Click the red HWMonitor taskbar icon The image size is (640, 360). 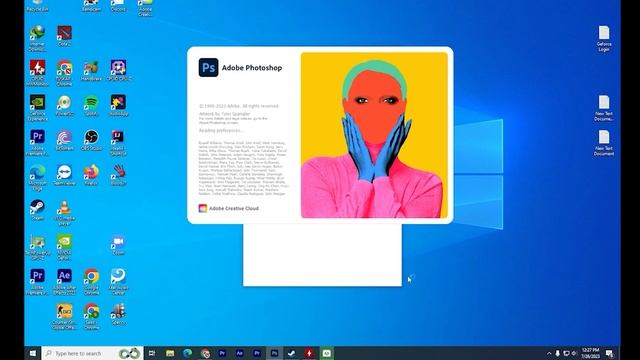(x=309, y=353)
